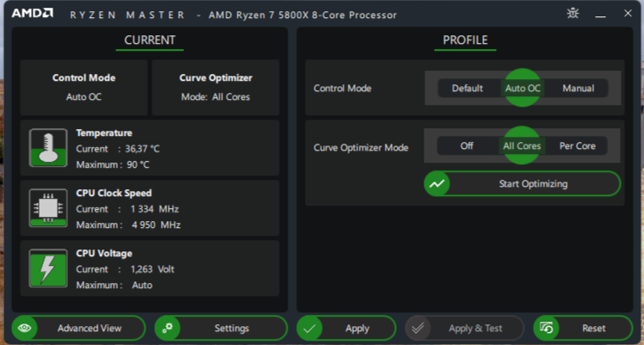Select Auto OC control mode
Screen dimensions: 644x345
click(523, 89)
